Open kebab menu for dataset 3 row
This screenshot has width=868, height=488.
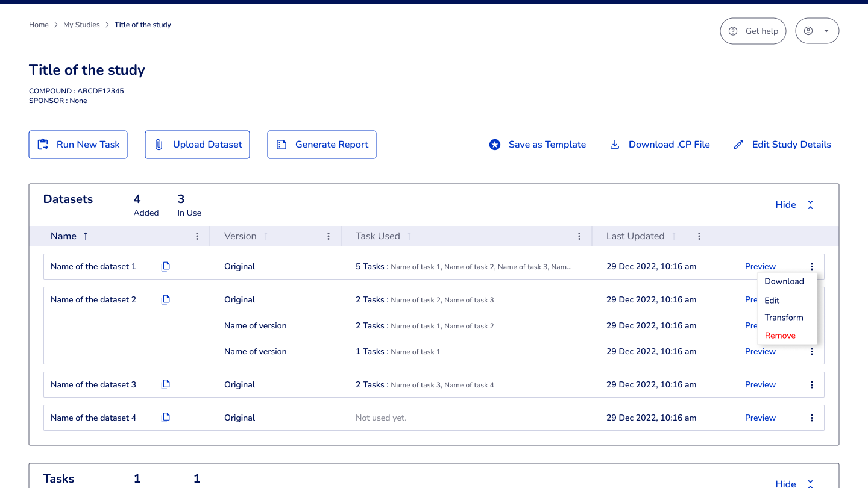tap(812, 384)
